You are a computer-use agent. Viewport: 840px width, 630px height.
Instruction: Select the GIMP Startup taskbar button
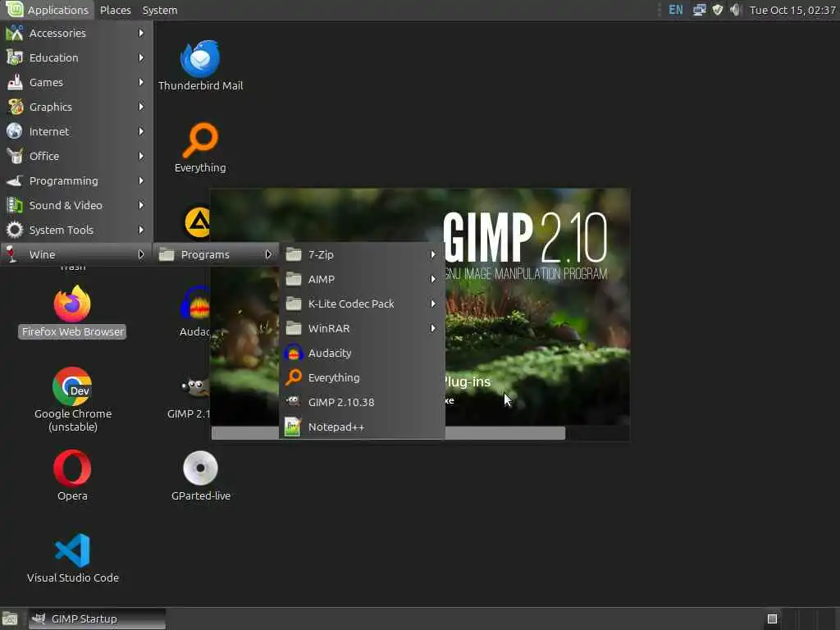[x=97, y=619]
